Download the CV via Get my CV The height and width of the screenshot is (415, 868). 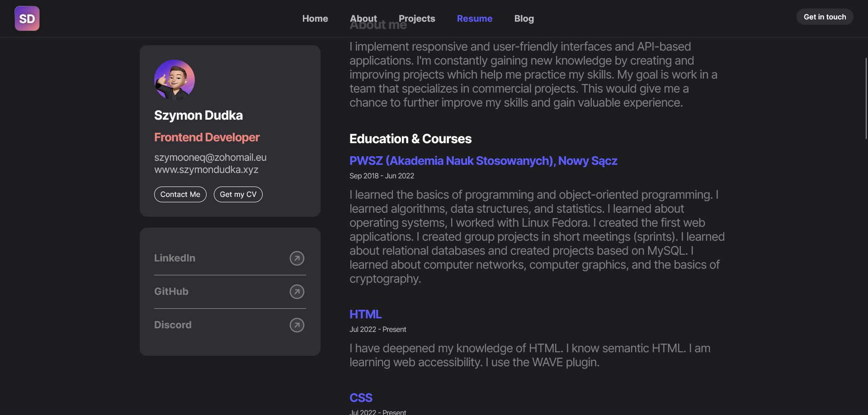238,194
